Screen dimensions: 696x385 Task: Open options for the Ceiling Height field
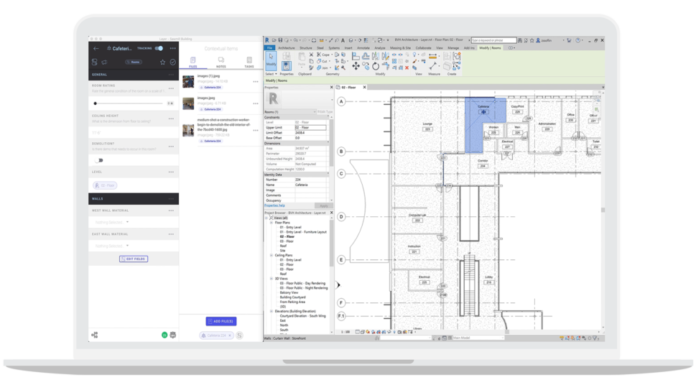click(171, 119)
